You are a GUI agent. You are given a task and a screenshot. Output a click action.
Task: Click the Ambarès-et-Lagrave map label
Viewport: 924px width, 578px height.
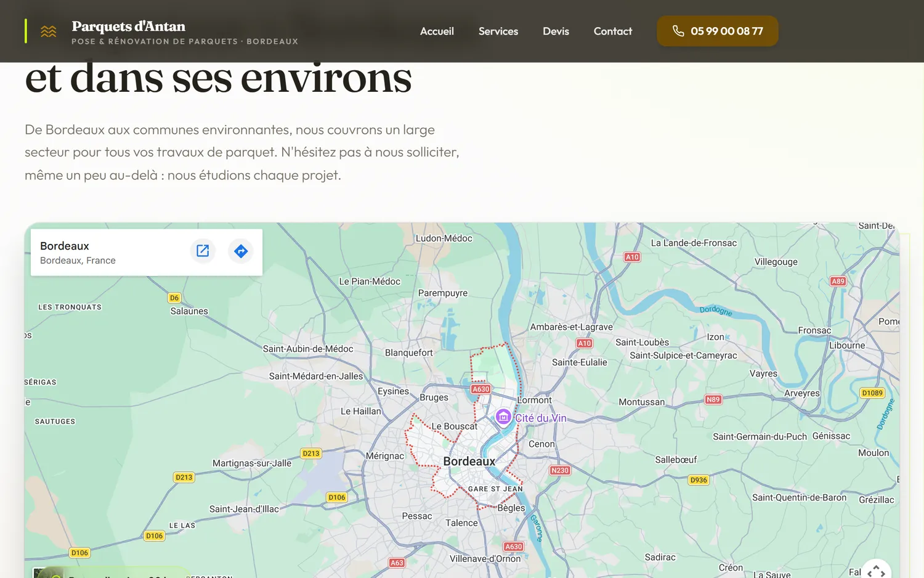pyautogui.click(x=572, y=327)
